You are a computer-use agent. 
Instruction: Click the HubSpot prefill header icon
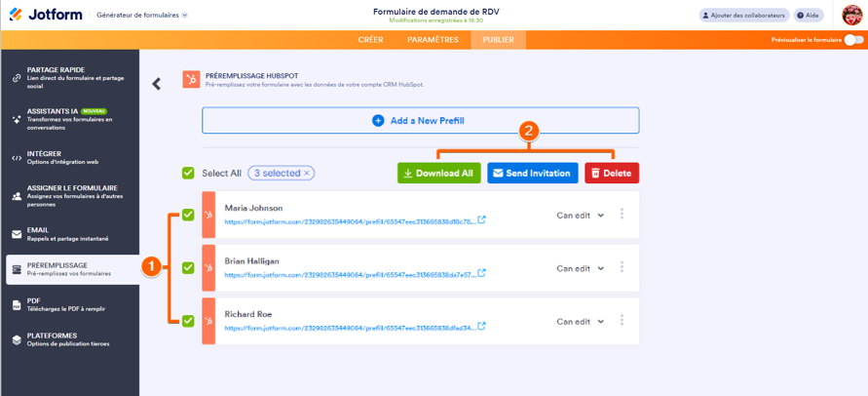point(191,79)
